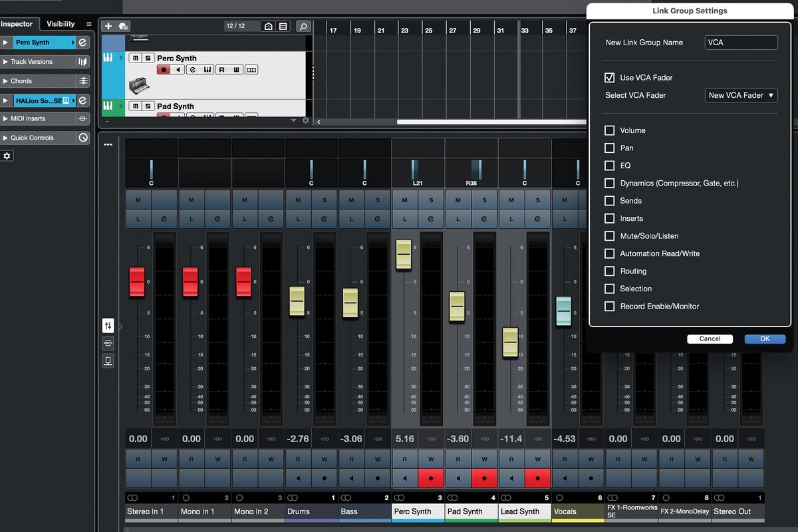This screenshot has height=532, width=798.
Task: Click the Perc Synth channel fader
Action: (404, 254)
